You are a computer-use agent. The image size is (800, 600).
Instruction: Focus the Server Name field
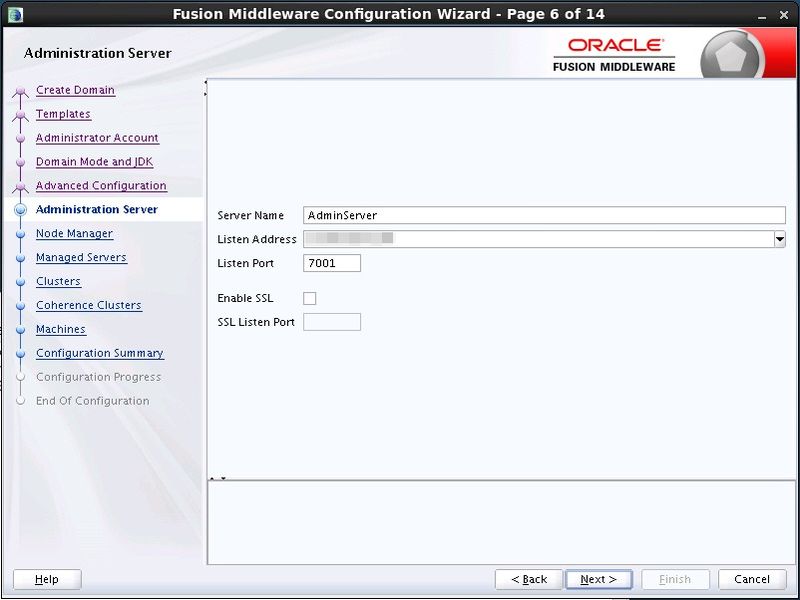point(544,215)
